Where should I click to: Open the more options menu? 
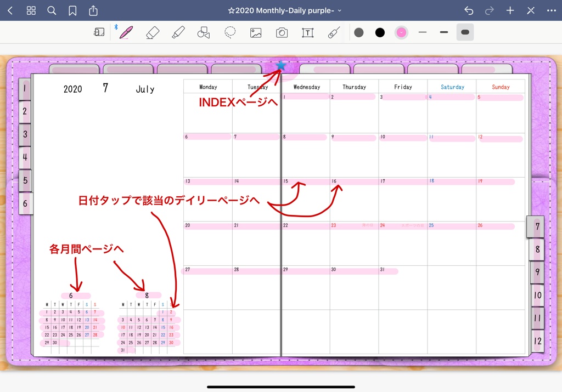tap(552, 10)
